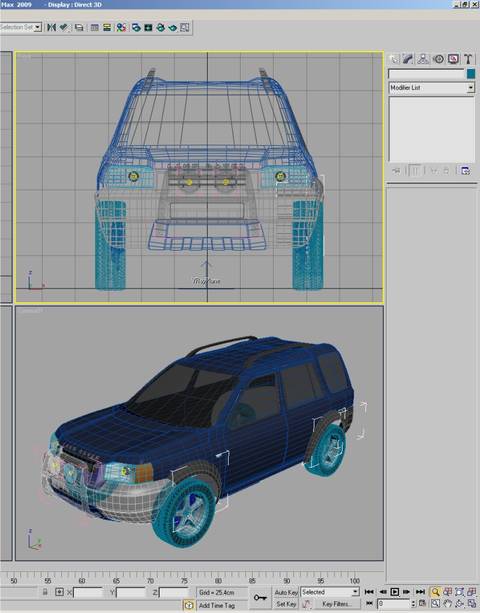Open the Rendered Frame Window icon

[x=148, y=27]
